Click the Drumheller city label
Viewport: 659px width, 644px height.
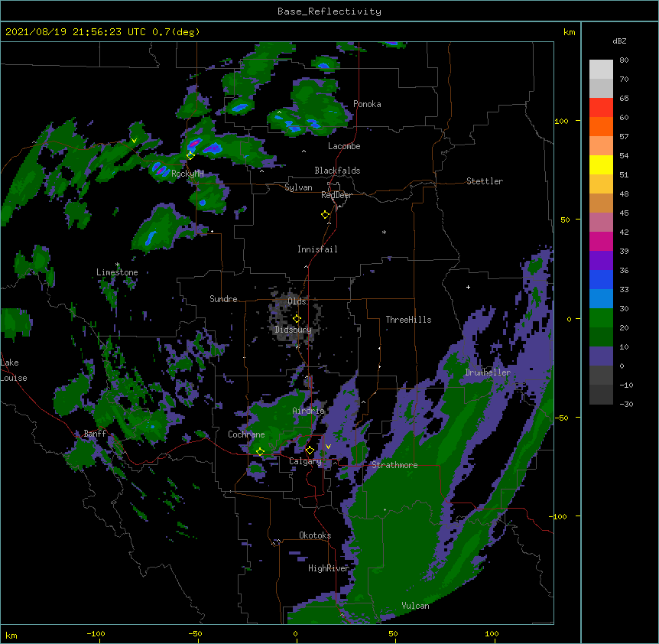(x=488, y=372)
